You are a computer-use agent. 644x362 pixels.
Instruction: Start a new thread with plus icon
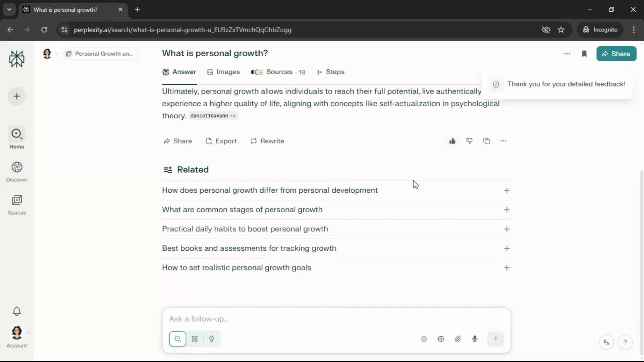17,97
